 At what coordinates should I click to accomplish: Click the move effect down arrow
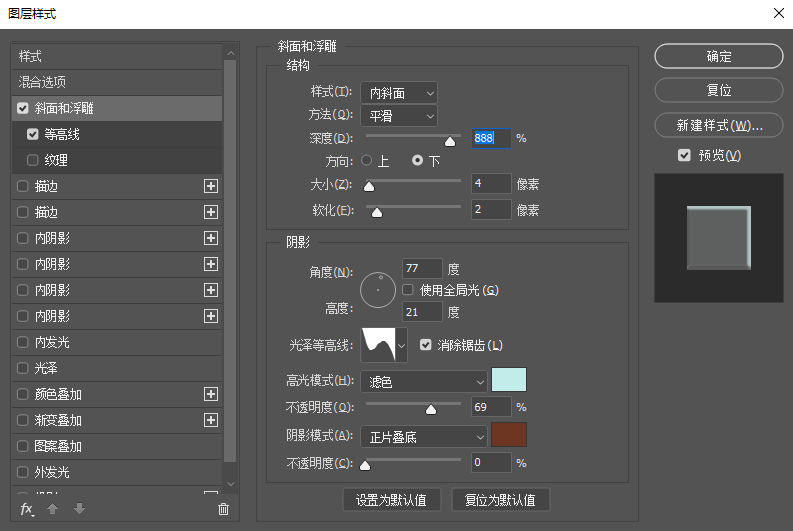pos(79,509)
